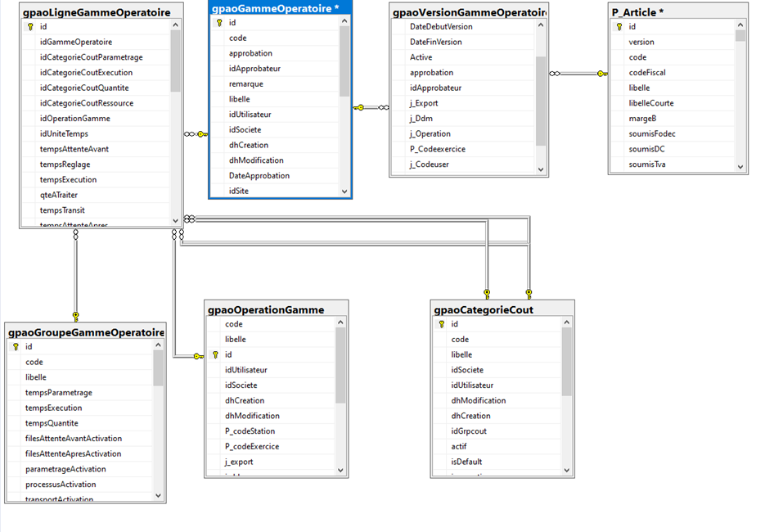Click the scroll down arrow in P_Article table
Viewport: 774px width, 532px height.
[x=740, y=166]
